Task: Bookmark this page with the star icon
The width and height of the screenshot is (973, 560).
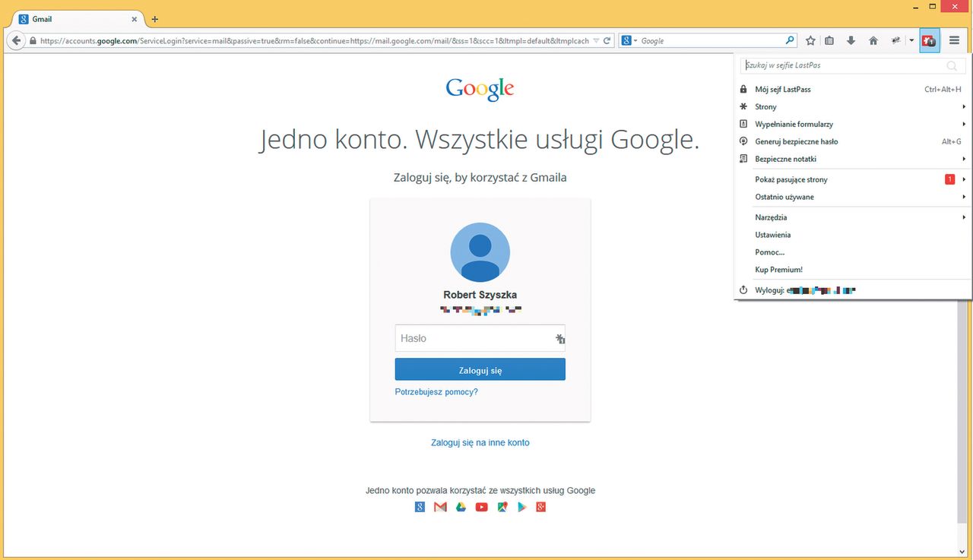Action: coord(810,41)
